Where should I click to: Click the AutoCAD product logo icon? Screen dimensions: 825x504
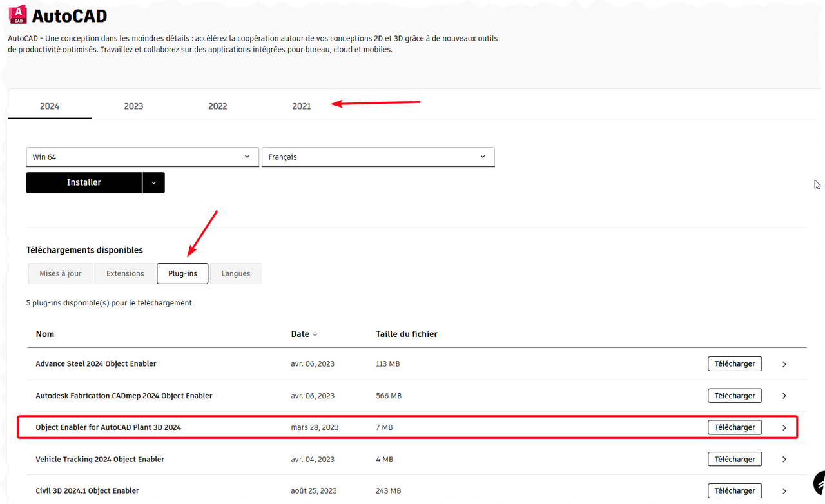point(19,14)
